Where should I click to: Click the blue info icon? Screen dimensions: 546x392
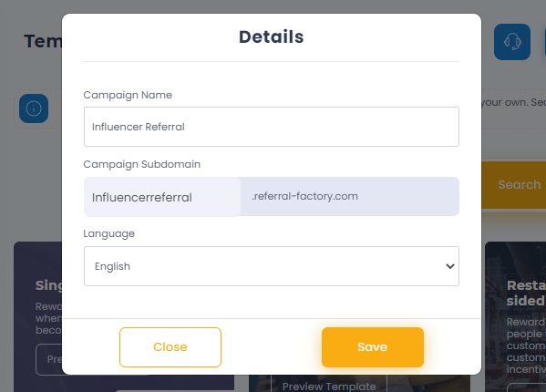tap(34, 108)
